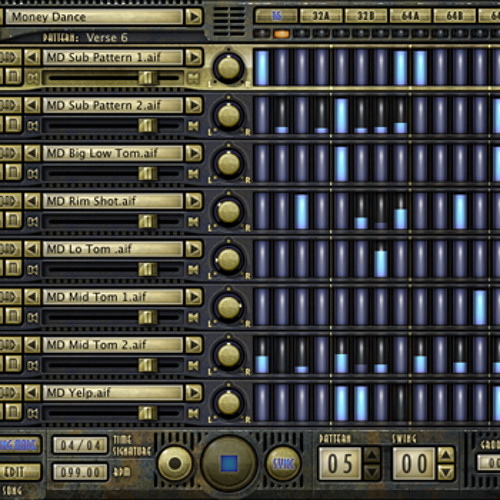Select previous sample for MD Mid Tom 2.aif
Image resolution: width=500 pixels, height=500 pixels.
[32, 345]
